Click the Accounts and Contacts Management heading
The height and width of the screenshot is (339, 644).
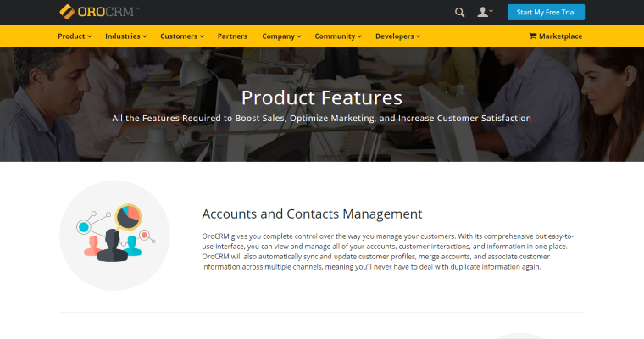pos(312,214)
